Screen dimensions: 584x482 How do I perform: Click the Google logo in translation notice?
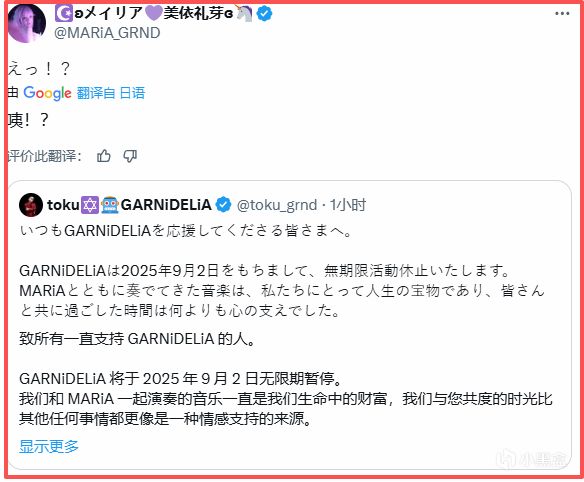(47, 93)
